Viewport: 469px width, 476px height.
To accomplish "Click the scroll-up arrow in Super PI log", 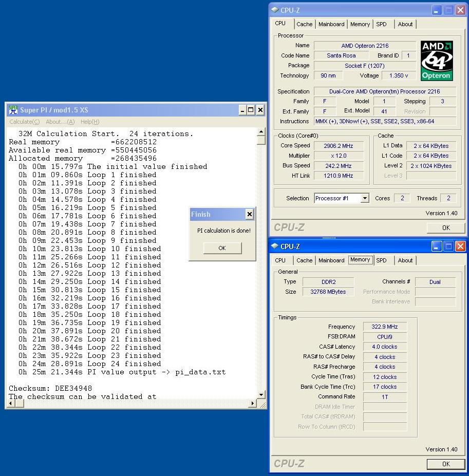I will click(261, 132).
